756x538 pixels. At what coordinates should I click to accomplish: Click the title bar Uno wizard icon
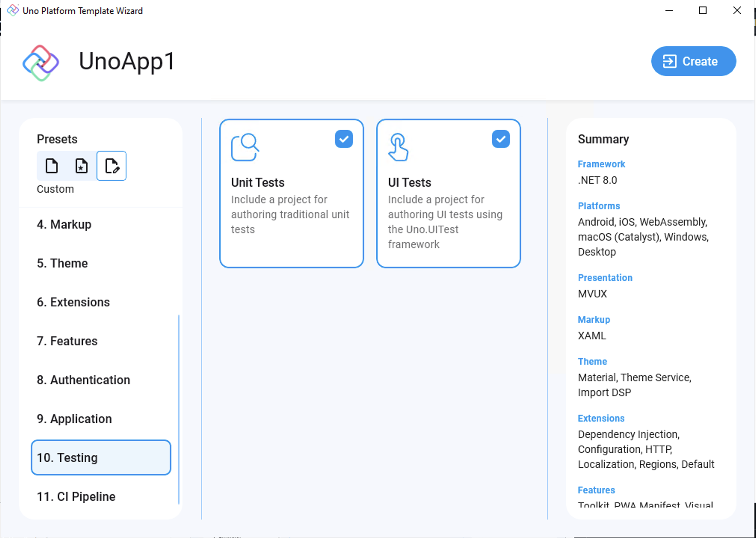coord(12,10)
